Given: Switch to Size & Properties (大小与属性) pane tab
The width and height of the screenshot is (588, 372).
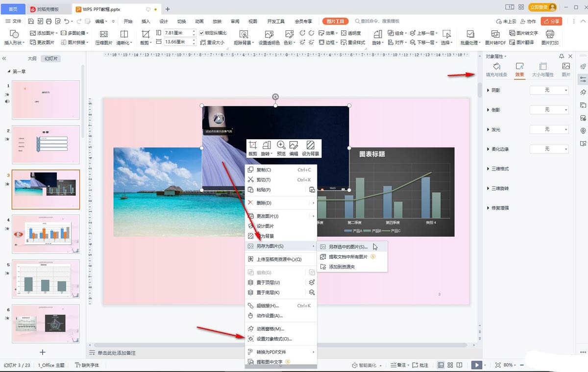Looking at the screenshot, I should pyautogui.click(x=542, y=70).
